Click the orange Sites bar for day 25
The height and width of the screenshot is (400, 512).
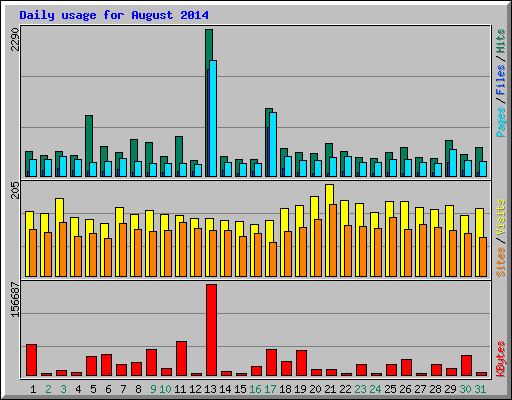point(393,247)
